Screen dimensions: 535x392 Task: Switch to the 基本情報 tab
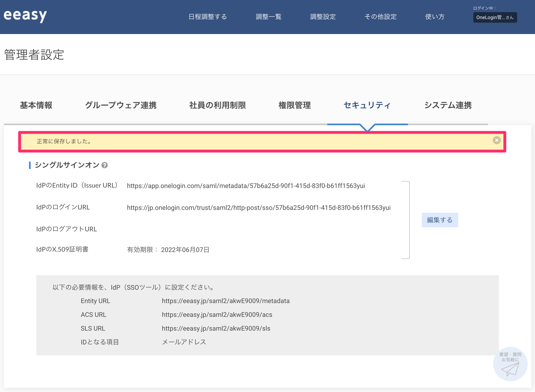[36, 105]
